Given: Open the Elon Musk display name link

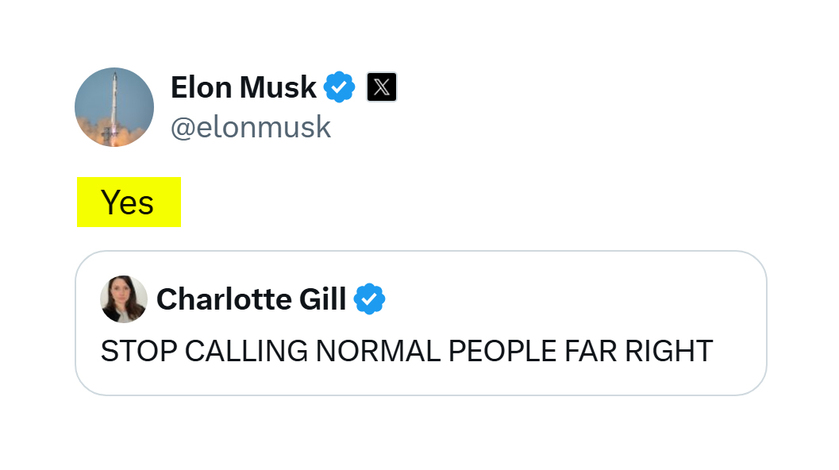Looking at the screenshot, I should tap(243, 87).
